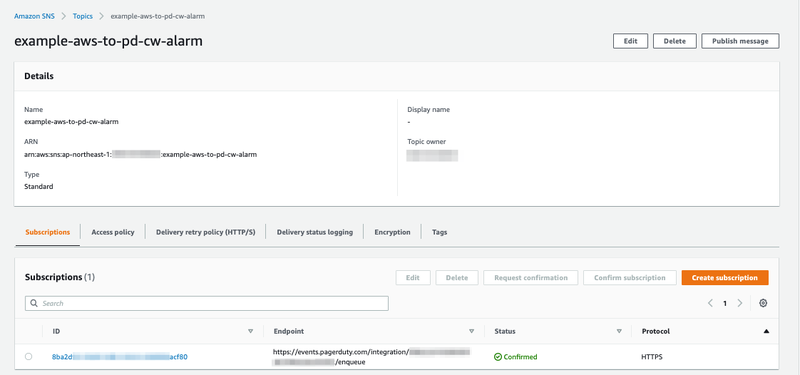
Task: Click Create subscription button
Action: pos(725,278)
